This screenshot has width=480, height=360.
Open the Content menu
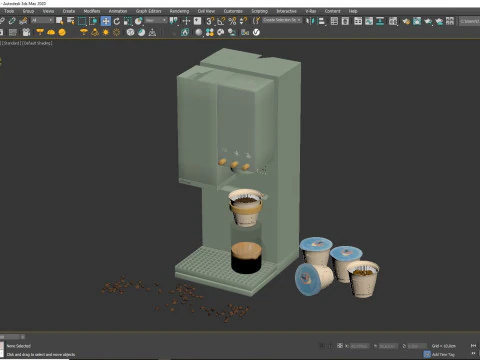[x=332, y=11]
